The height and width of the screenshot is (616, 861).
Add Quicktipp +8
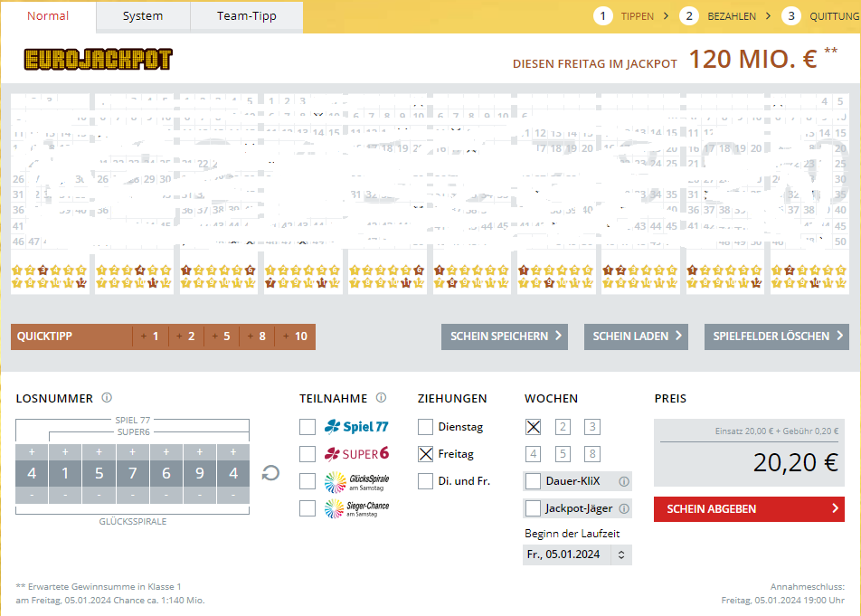tap(257, 336)
